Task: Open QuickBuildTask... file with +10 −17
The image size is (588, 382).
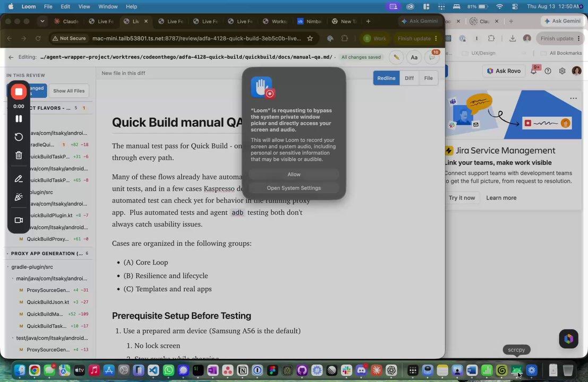Action: (54, 326)
